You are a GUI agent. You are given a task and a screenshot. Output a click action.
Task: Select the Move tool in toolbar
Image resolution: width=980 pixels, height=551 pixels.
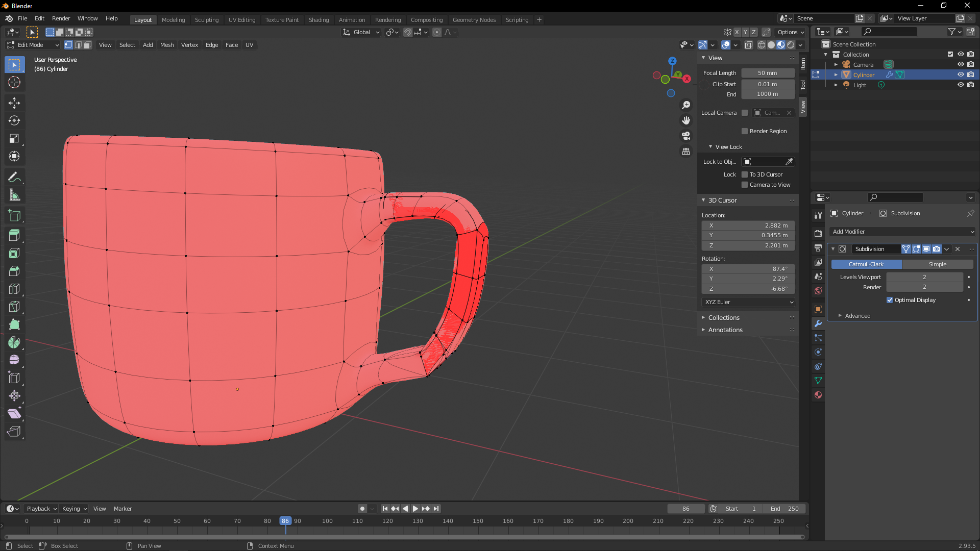(14, 103)
